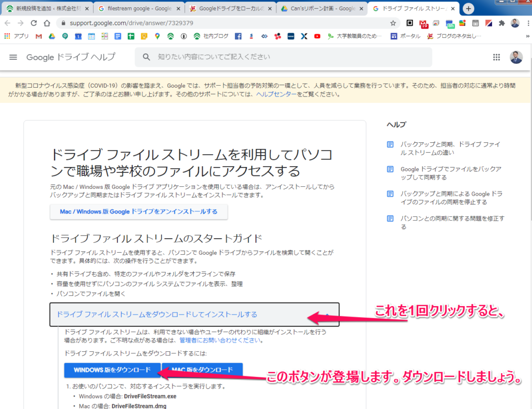Open the アプリ apps shortcut
532x409 pixels.
(x=16, y=36)
